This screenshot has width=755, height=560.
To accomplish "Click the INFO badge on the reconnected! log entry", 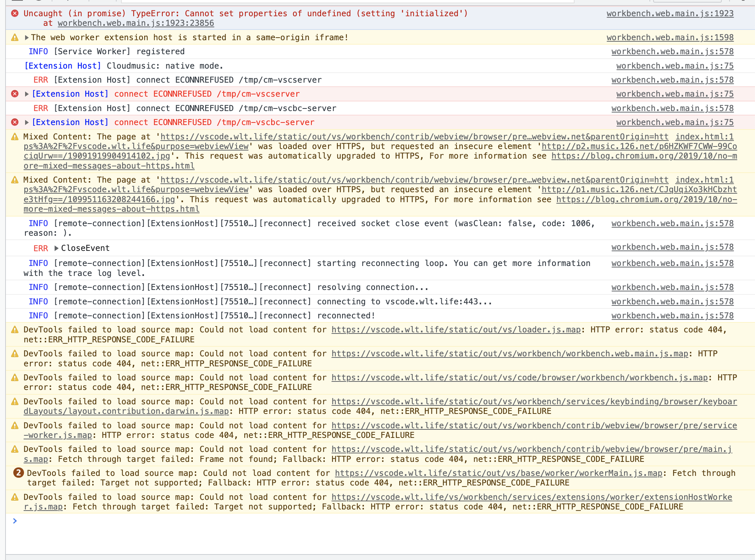I will 38,315.
